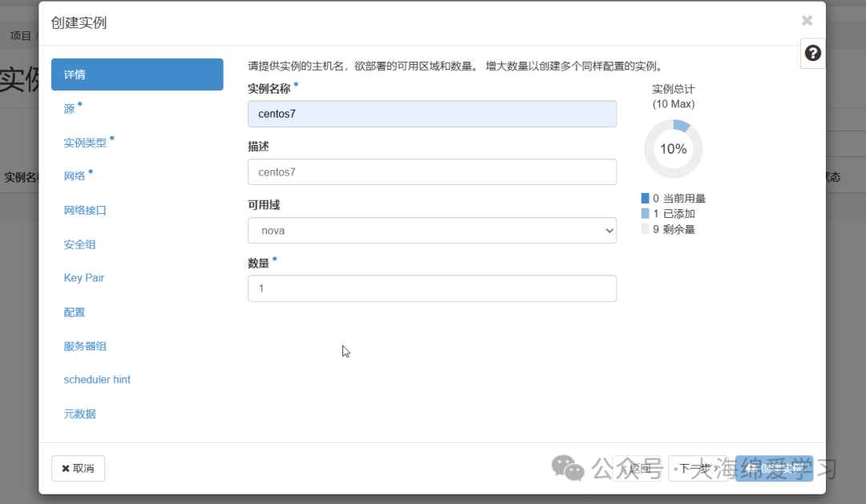Advance with the 下一步 button
Viewport: 866px width, 504px height.
click(697, 468)
